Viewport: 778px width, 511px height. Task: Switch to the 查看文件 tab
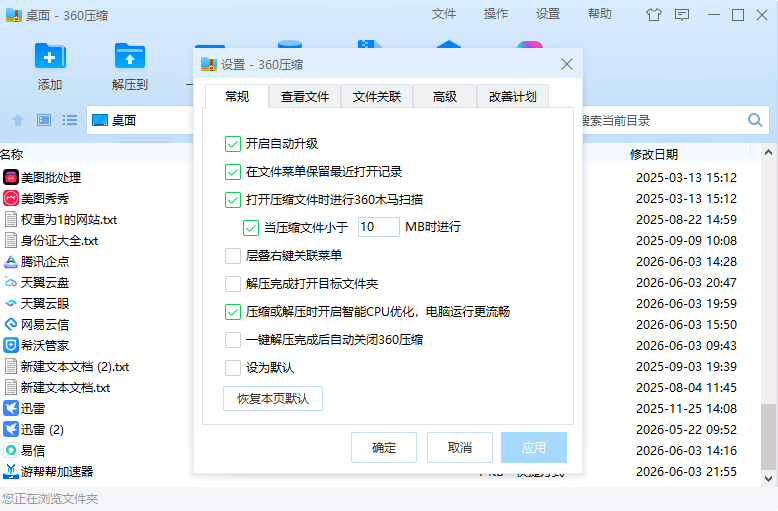(305, 96)
